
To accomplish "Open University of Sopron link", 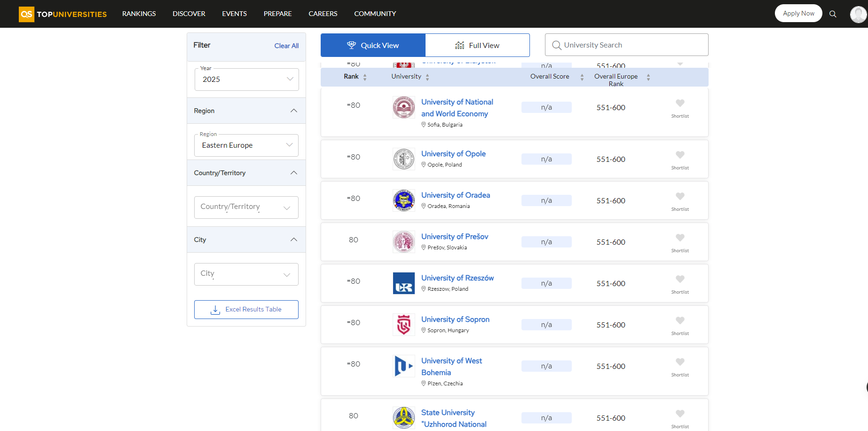I will pyautogui.click(x=455, y=319).
